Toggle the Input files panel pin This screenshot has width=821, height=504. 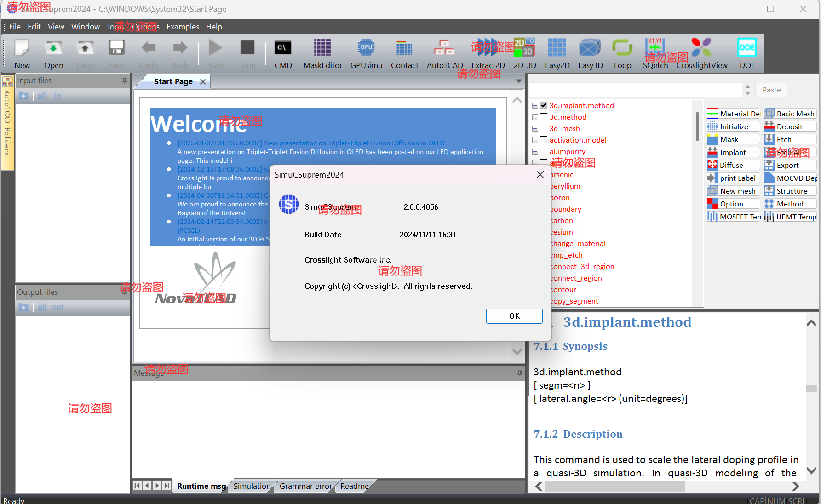pyautogui.click(x=124, y=80)
